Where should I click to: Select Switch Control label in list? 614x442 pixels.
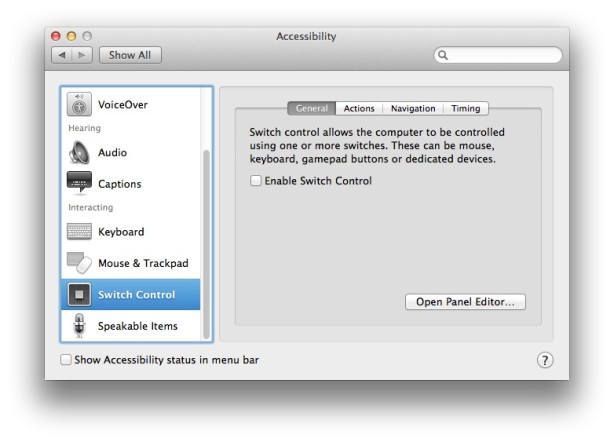pos(136,294)
